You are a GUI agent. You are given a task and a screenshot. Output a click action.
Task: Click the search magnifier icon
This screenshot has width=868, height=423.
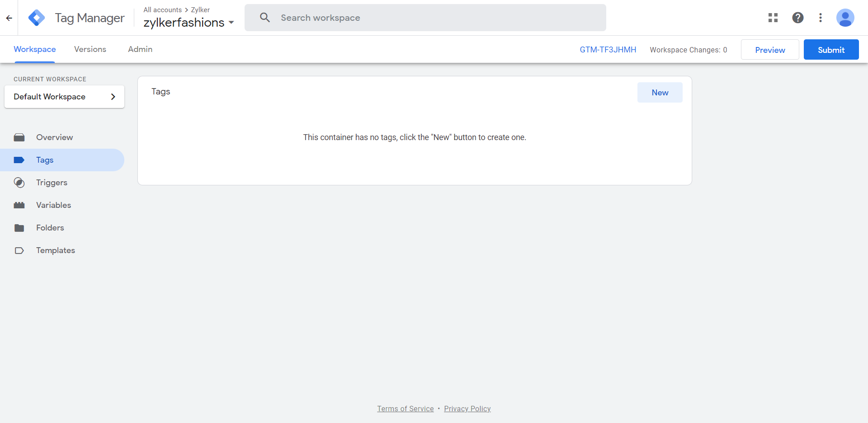click(265, 18)
